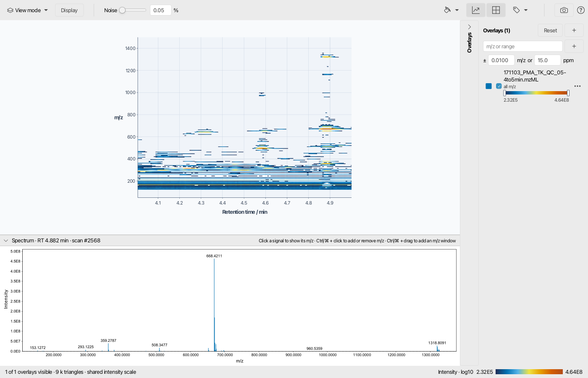Select the 153.1272 peak label
The width and height of the screenshot is (588, 378).
(38, 348)
